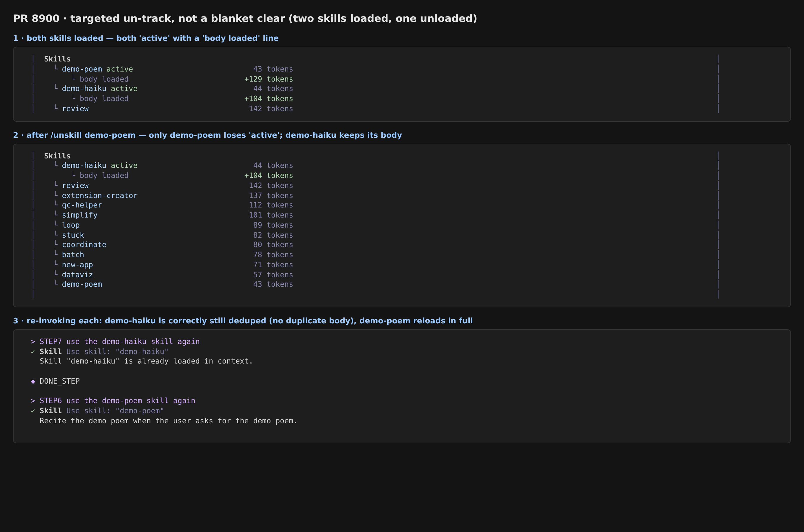Click "44 tokens" in section 1
The width and height of the screenshot is (804, 532).
click(273, 89)
